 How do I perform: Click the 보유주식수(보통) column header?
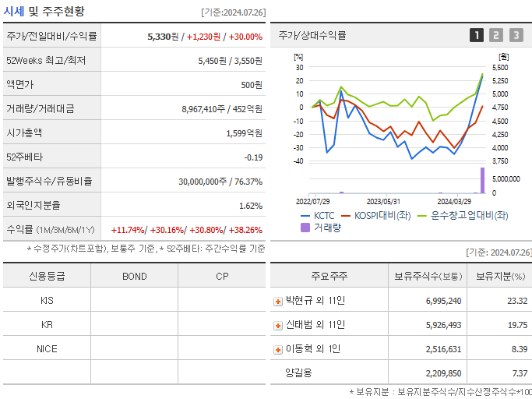coord(428,276)
